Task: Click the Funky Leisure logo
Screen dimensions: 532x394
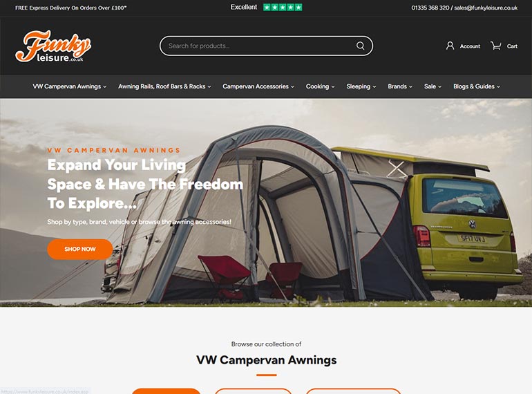Action: (53, 46)
